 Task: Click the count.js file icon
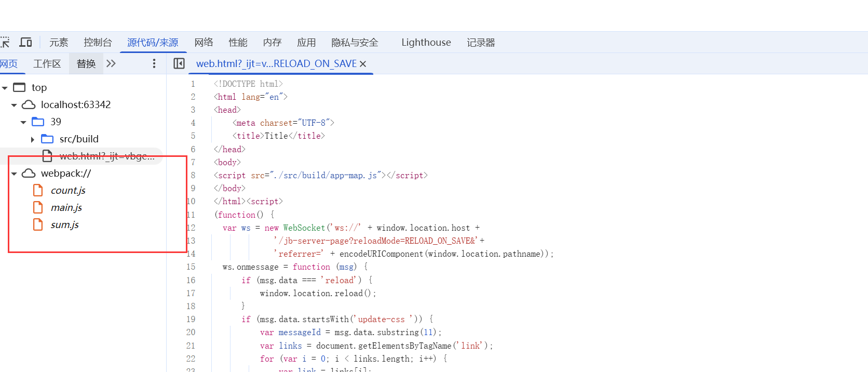click(38, 190)
